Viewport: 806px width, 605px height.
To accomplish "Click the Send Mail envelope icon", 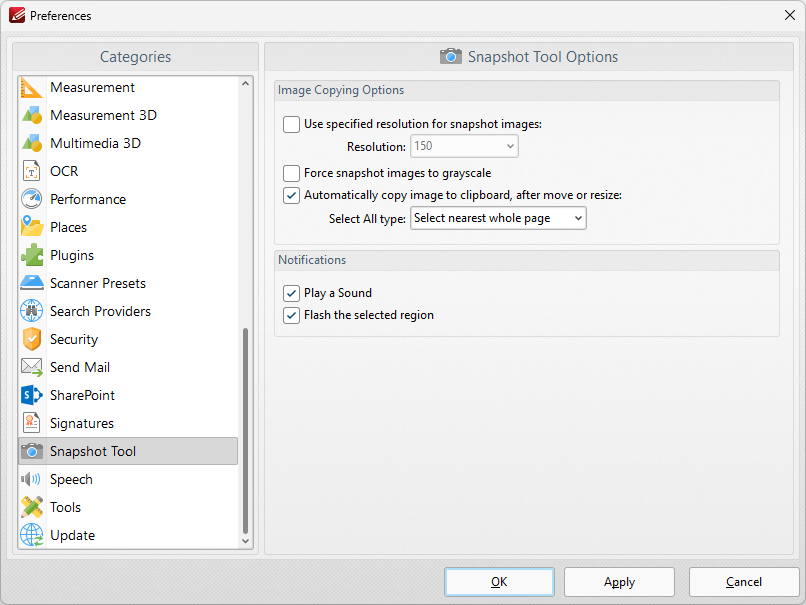I will point(32,368).
